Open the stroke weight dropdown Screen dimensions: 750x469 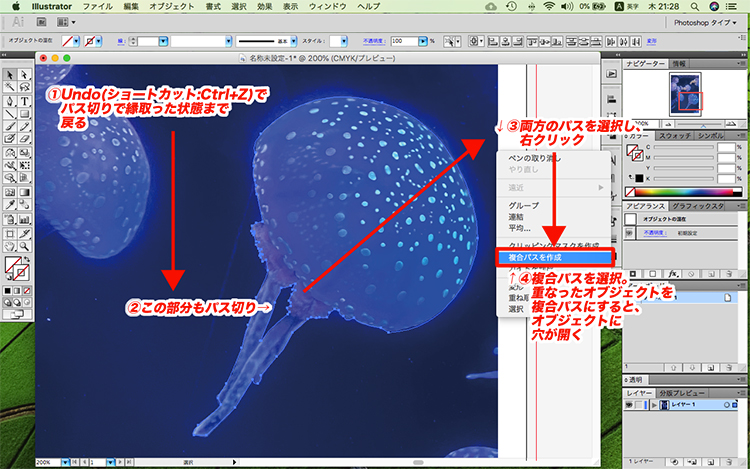tap(163, 42)
